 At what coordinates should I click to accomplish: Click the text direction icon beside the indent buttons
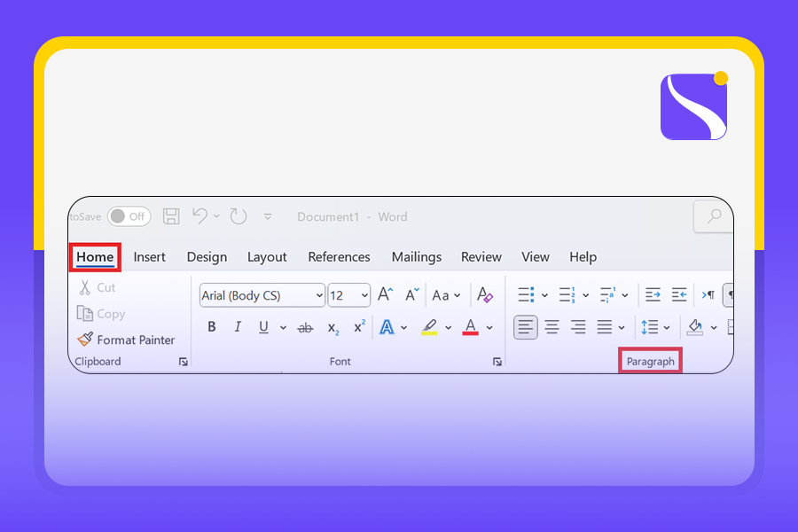tap(708, 294)
